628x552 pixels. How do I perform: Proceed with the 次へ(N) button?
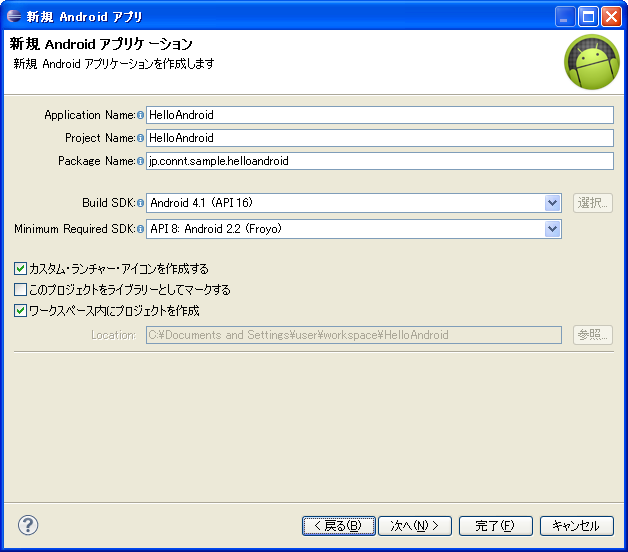click(x=415, y=526)
